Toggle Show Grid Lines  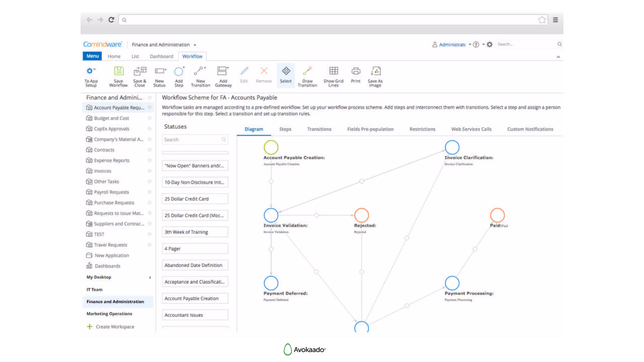[x=333, y=71]
